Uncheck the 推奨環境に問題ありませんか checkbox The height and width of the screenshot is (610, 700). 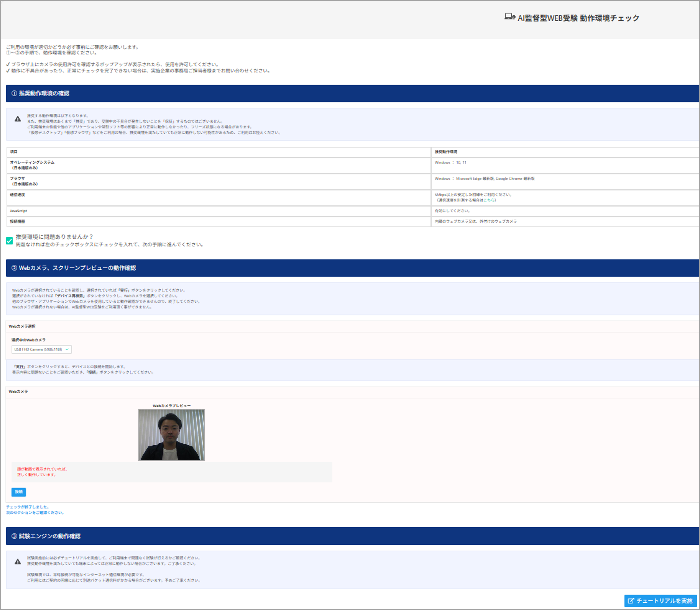10,241
